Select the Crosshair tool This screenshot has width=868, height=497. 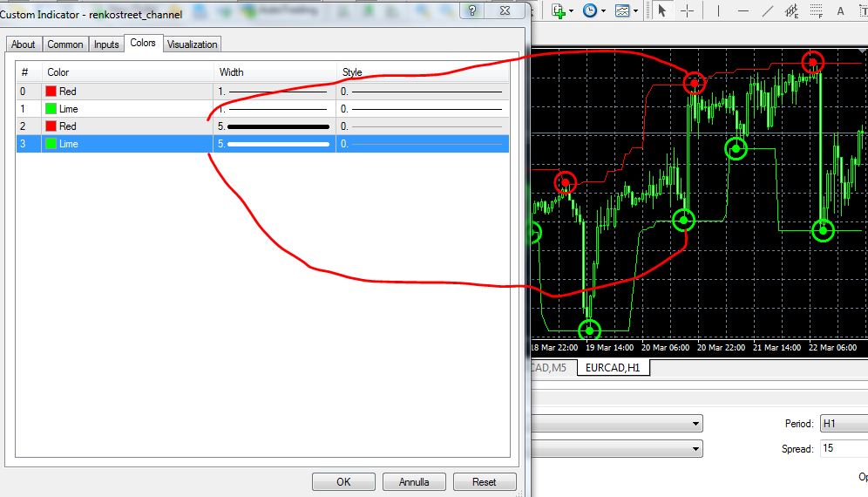[x=687, y=10]
